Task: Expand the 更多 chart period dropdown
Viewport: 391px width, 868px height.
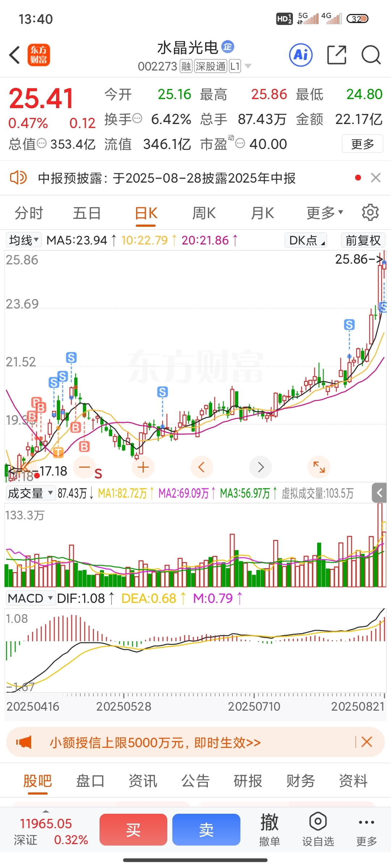Action: [x=325, y=213]
